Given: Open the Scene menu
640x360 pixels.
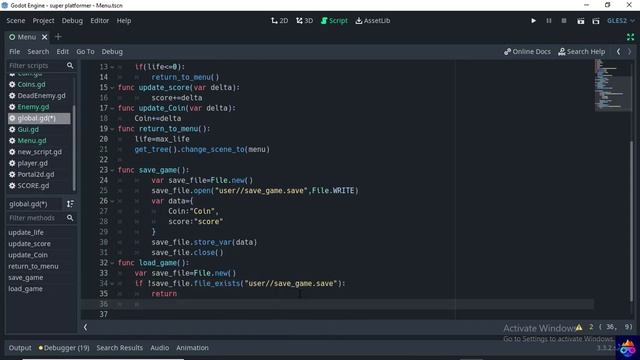Looking at the screenshot, I should (x=16, y=20).
